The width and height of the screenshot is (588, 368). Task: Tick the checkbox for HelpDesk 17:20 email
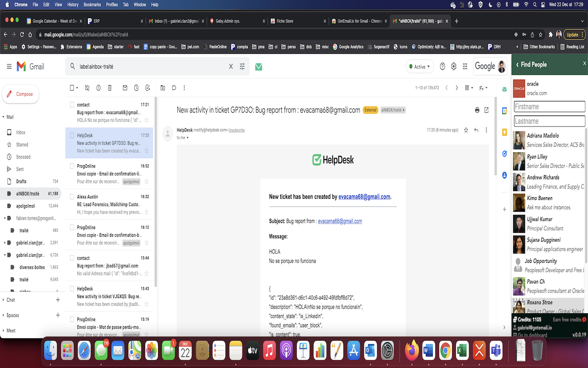(x=72, y=135)
